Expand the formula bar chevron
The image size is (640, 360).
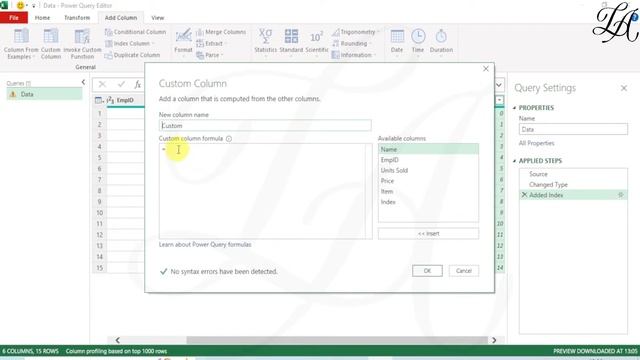499,85
